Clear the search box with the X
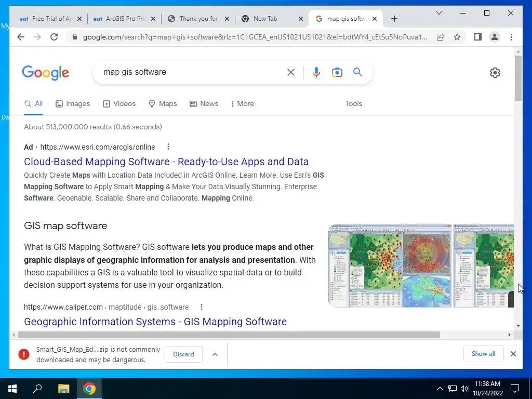The height and width of the screenshot is (399, 532). tap(291, 72)
